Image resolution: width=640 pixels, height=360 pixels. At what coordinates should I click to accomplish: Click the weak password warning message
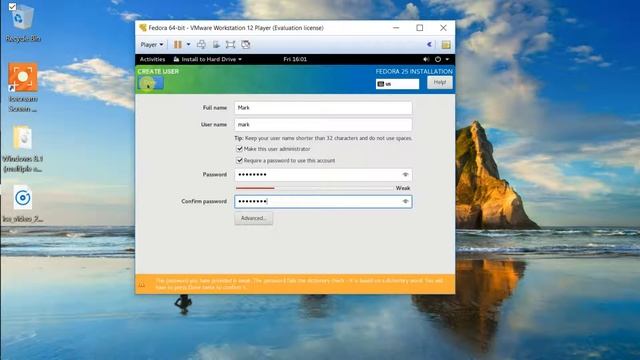(x=299, y=284)
